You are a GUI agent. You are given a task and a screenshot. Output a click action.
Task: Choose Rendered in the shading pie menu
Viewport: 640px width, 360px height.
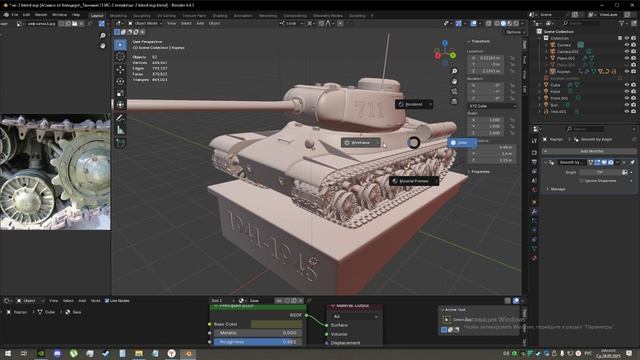413,104
